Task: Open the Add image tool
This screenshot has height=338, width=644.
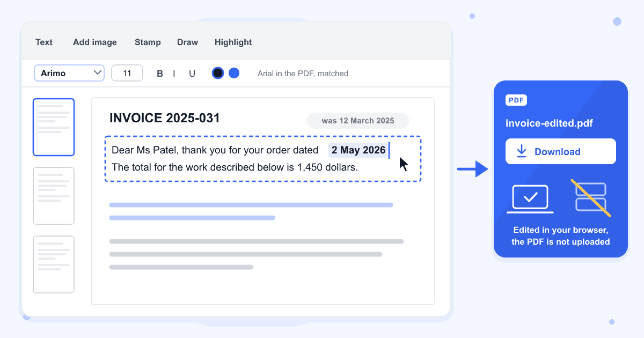Action: point(95,42)
